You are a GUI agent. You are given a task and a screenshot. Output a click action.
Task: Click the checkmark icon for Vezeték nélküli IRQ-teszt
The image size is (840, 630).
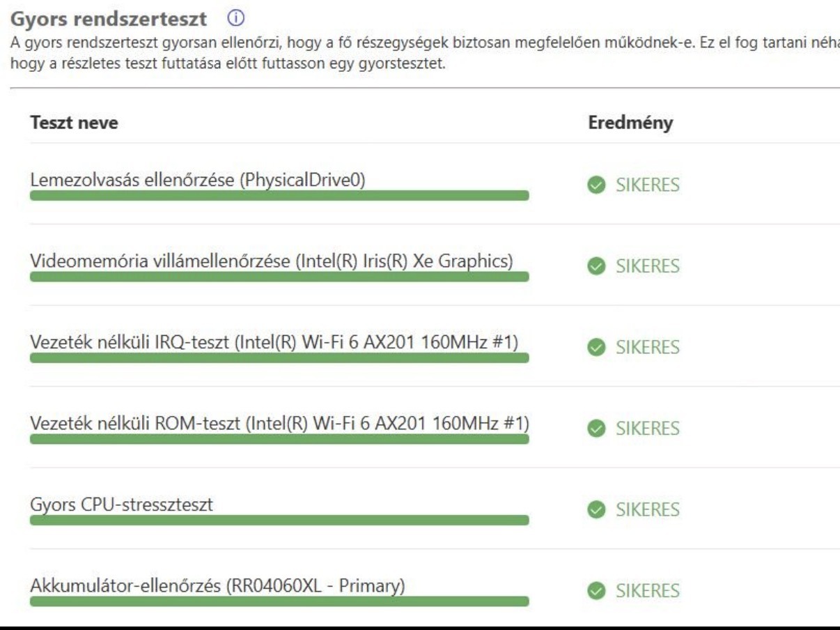[x=596, y=347]
